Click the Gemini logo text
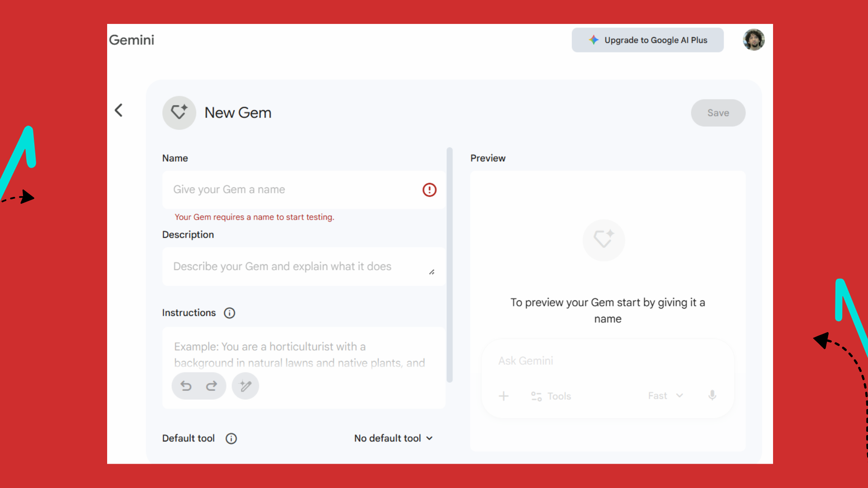This screenshot has height=488, width=868. click(x=132, y=40)
